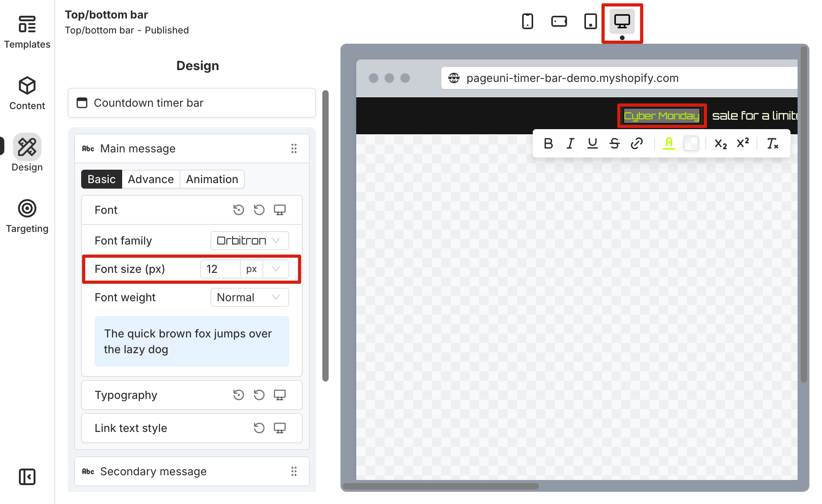Click the Typography history icon

pyautogui.click(x=238, y=395)
